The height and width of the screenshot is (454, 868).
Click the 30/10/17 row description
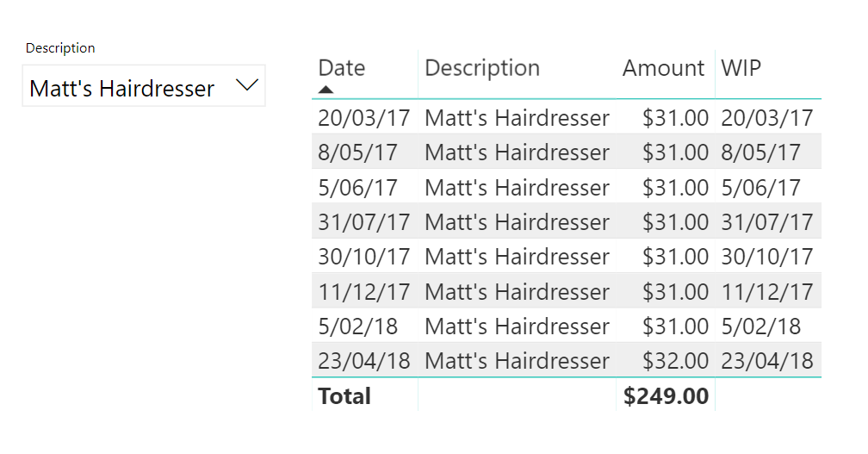[x=517, y=257]
